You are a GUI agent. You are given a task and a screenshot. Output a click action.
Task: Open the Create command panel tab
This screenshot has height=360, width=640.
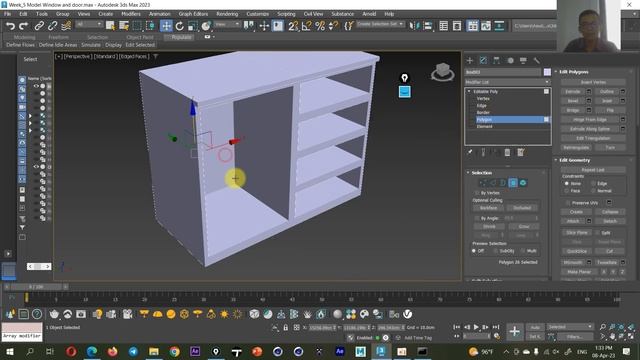[x=470, y=60]
